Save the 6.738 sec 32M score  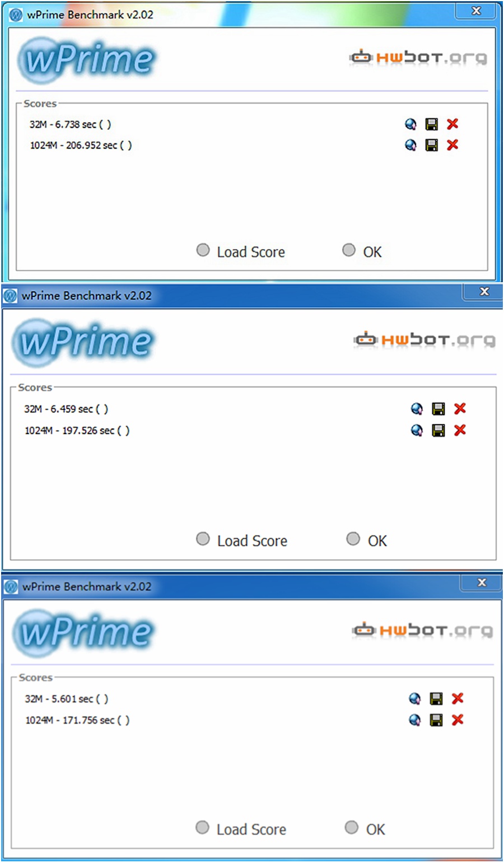pos(432,124)
